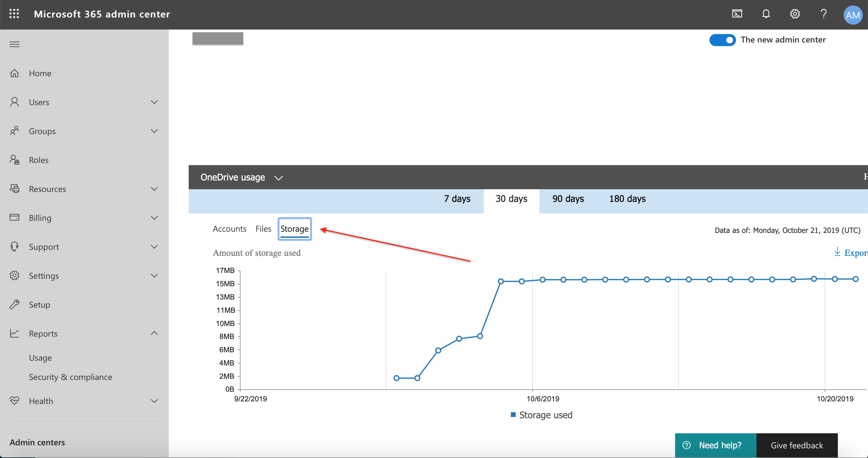Select the 180 days range tab
Image resolution: width=868 pixels, height=458 pixels.
(627, 199)
